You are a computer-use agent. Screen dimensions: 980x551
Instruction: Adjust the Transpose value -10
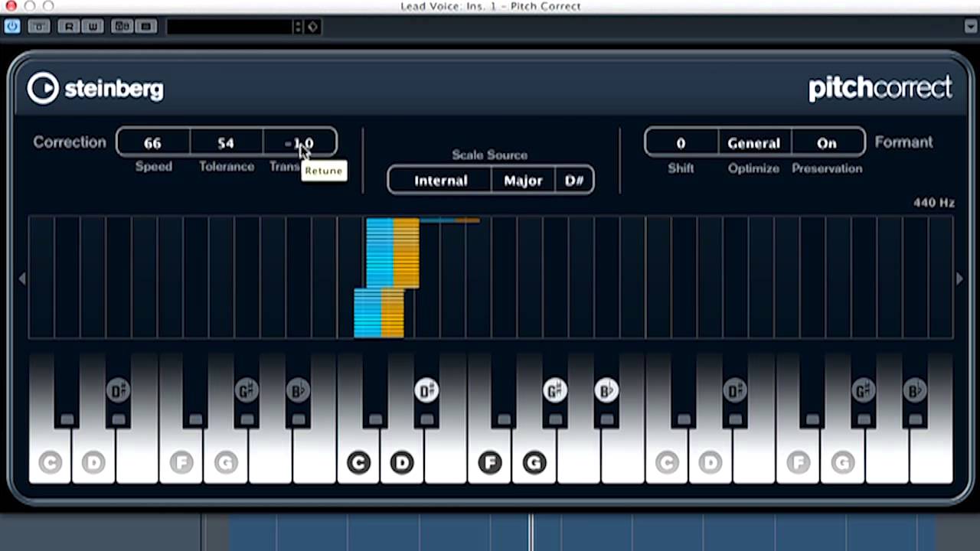tap(299, 143)
